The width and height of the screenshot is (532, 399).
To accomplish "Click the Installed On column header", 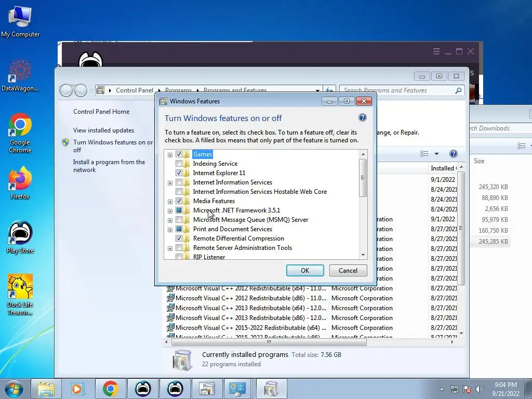I will coord(442,168).
